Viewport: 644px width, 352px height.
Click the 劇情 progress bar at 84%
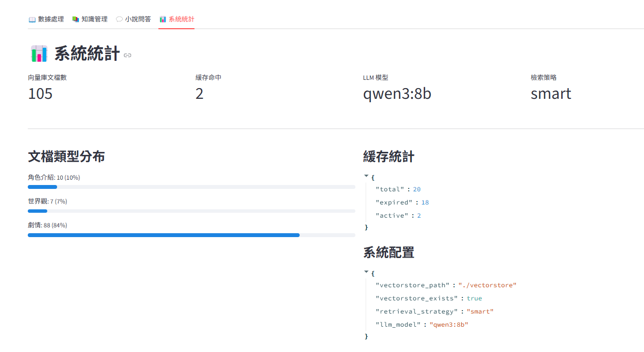[x=191, y=235]
